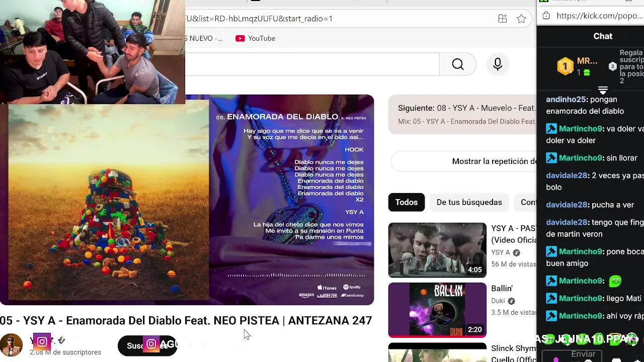This screenshot has height=362, width=644.
Task: Collapse the chat leaderboard with arrow handle
Action: click(603, 90)
